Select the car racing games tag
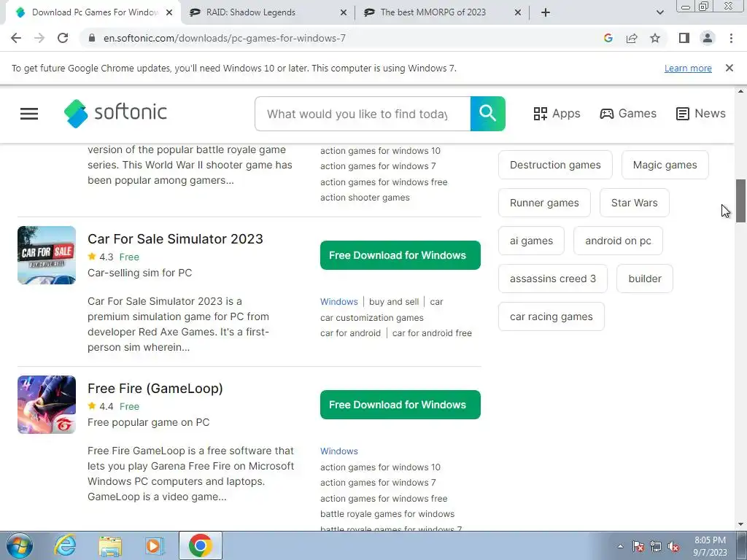The width and height of the screenshot is (747, 560). 551,316
